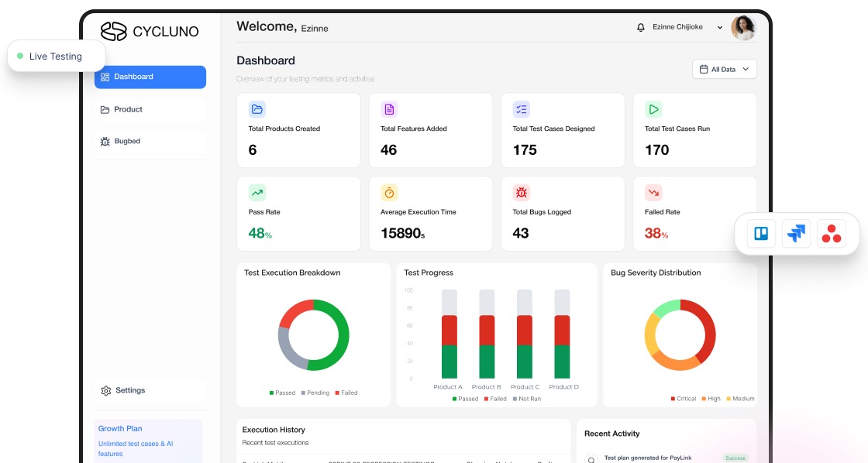Screen dimensions: 868x463
Task: Click Failed legend in Test Execution Breakdown
Action: click(x=346, y=393)
